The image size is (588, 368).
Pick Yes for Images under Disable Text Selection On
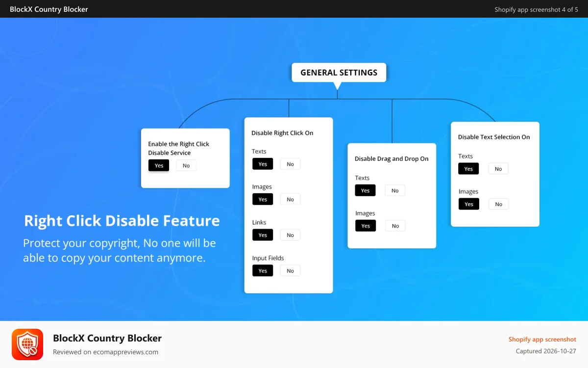[x=469, y=204]
